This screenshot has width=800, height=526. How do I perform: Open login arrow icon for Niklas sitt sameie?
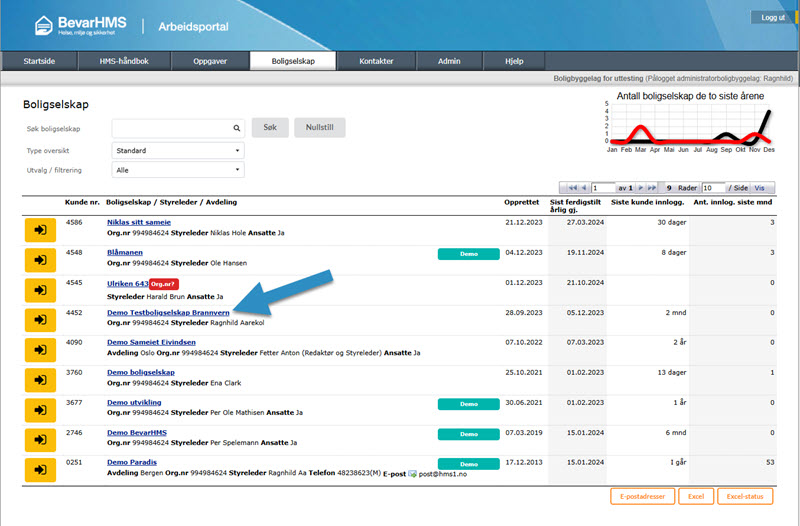40,227
